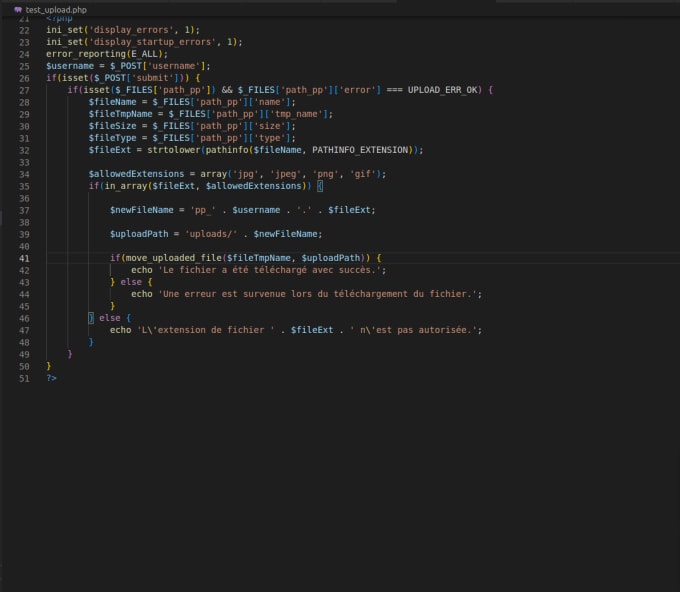Click 'display_startup_errors' string on line 23
Viewport: 680px width, 592px height.
coord(152,42)
